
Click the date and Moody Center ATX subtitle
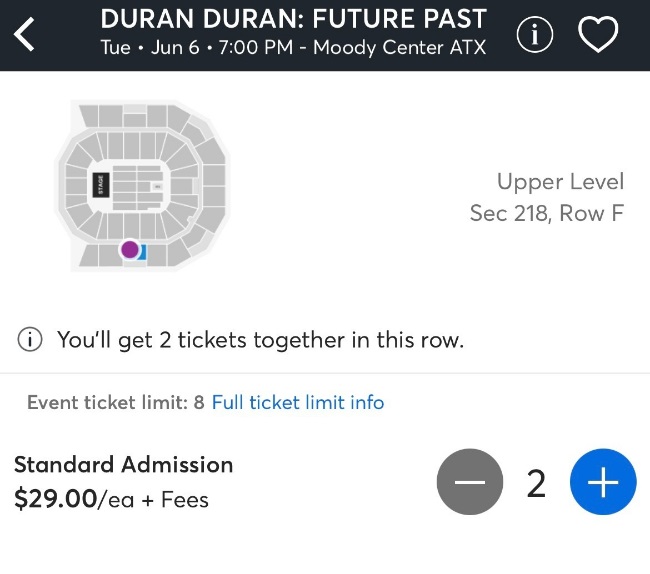(293, 48)
